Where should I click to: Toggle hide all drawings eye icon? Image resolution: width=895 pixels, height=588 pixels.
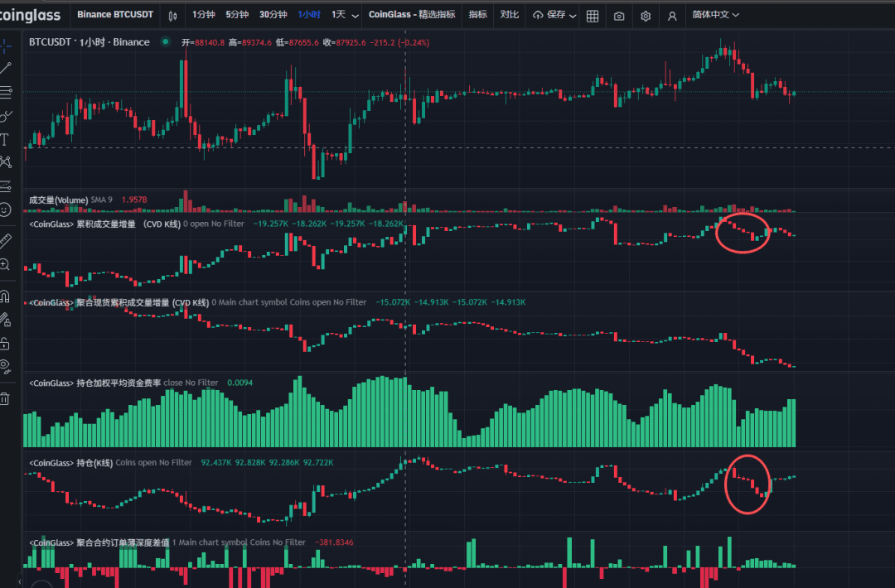coord(5,367)
